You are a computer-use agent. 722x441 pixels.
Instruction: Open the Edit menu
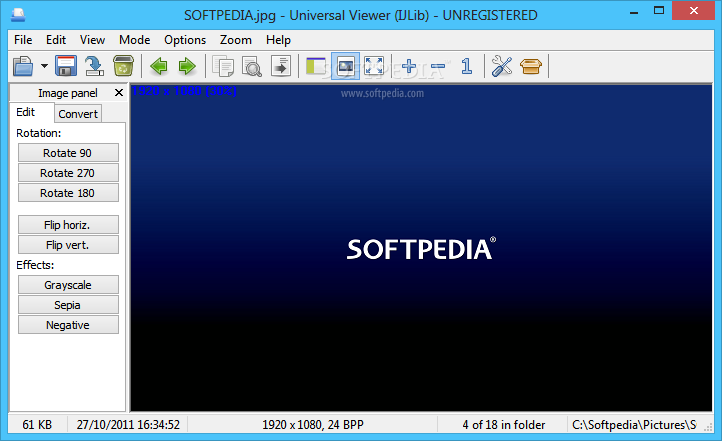[x=56, y=40]
